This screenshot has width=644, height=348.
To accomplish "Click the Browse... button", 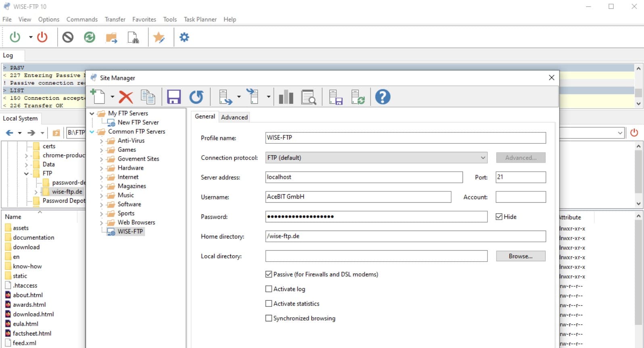I will point(521,256).
